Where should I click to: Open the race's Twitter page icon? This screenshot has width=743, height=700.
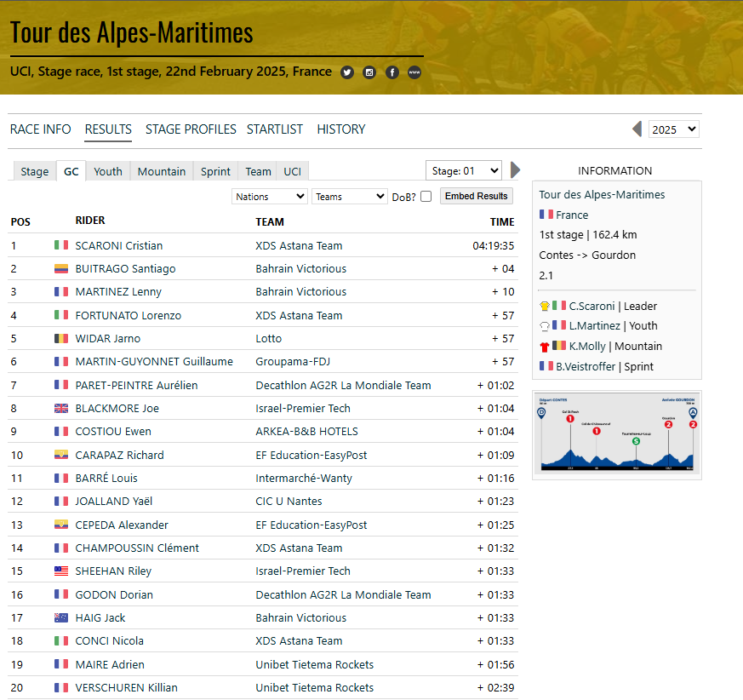(347, 72)
